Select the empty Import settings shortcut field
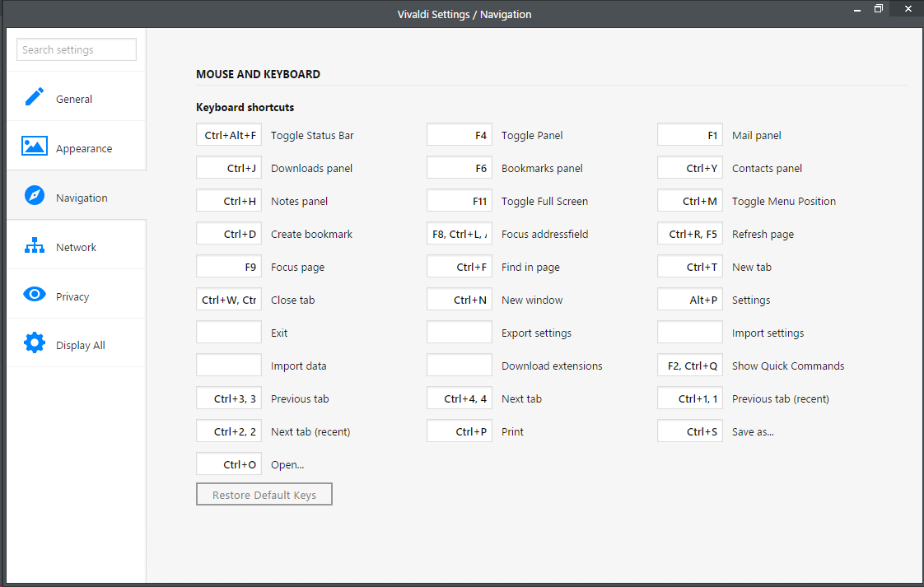This screenshot has height=587, width=924. 690,333
